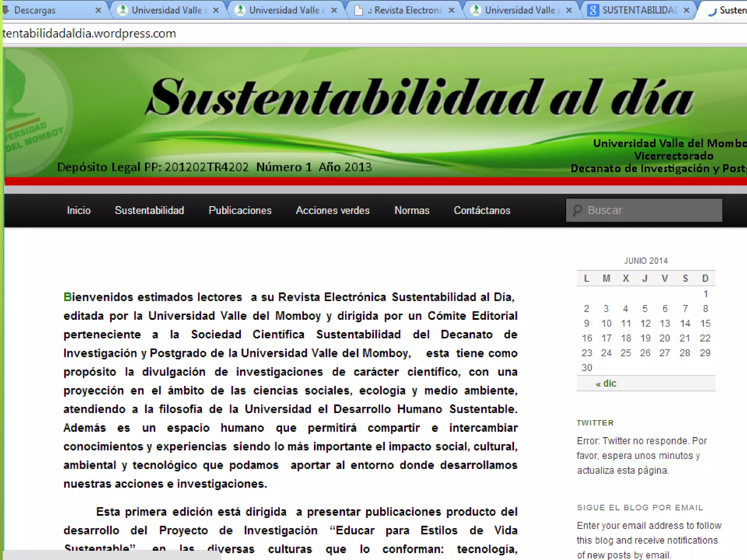Viewport: 747px width, 560px height.
Task: Open the Acciones verdes menu
Action: pyautogui.click(x=333, y=210)
